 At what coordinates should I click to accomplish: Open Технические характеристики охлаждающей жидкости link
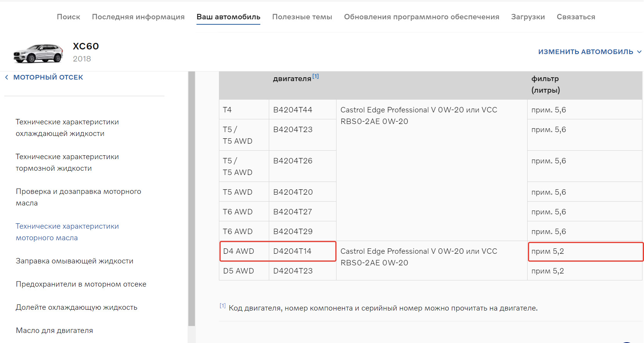click(67, 128)
